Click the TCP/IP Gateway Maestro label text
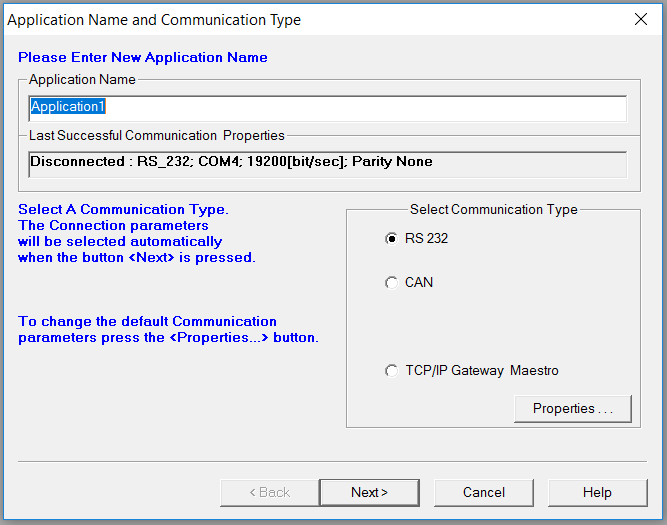Viewport: 667px width, 525px height. coord(482,371)
